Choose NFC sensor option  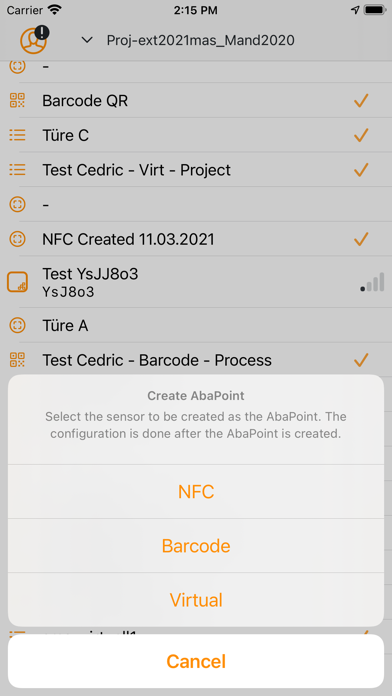[196, 491]
